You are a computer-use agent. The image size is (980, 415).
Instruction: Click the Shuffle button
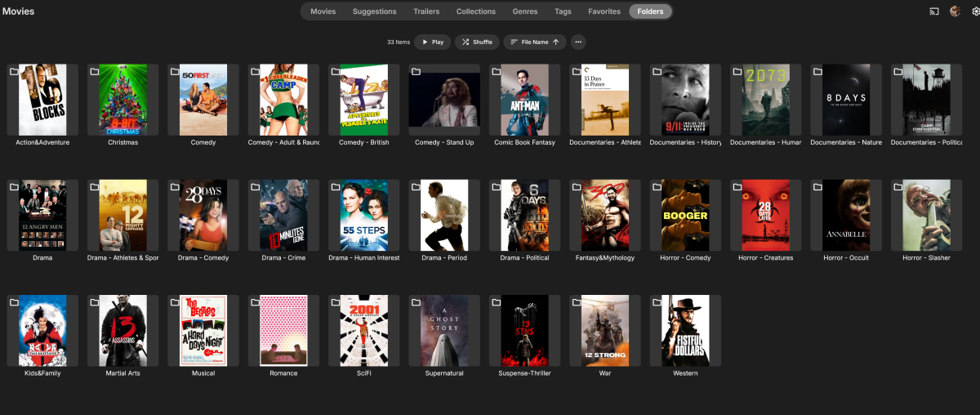pos(477,42)
